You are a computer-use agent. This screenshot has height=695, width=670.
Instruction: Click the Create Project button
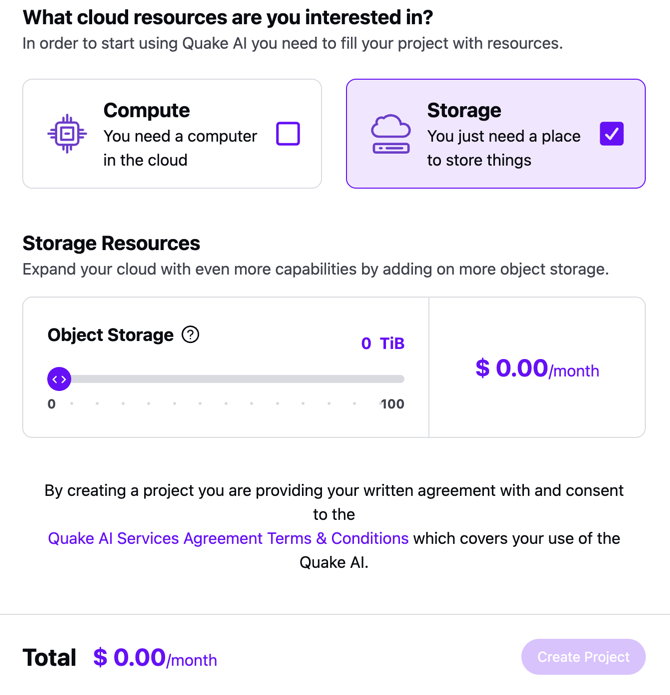pyautogui.click(x=583, y=657)
